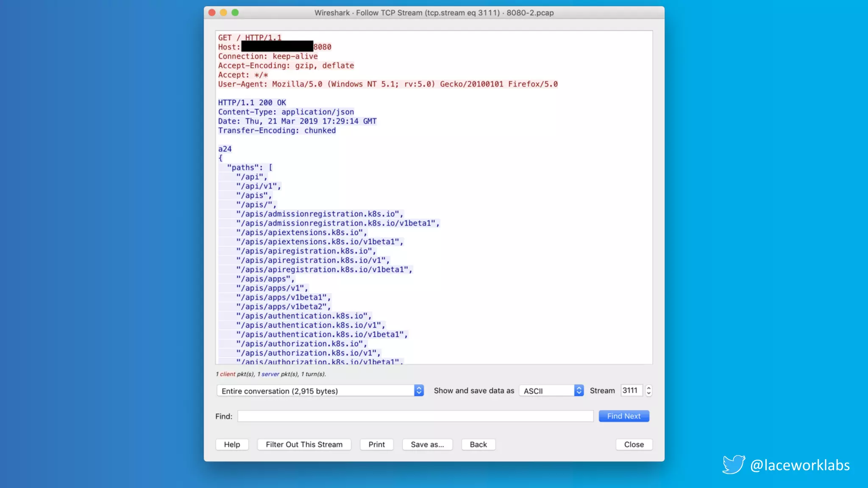Click the red close window button
Screen dimensions: 868x488
tap(212, 13)
